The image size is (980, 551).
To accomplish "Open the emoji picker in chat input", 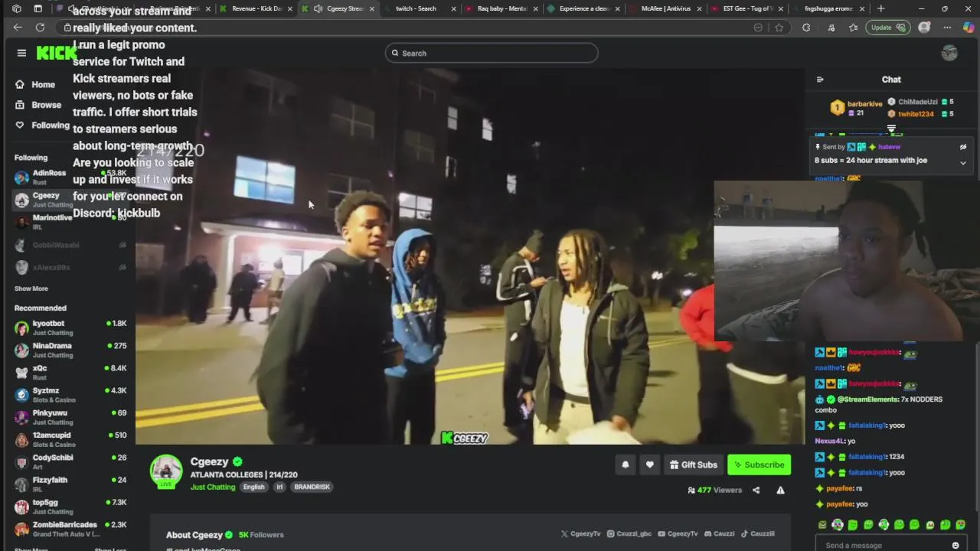I will click(955, 545).
